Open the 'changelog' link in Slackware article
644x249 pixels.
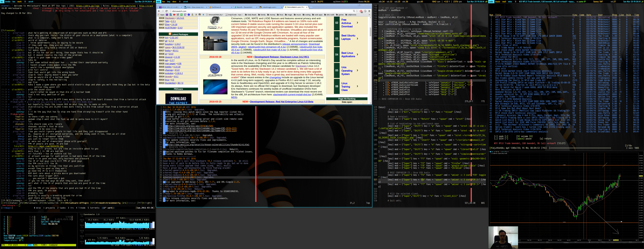pos(275,77)
